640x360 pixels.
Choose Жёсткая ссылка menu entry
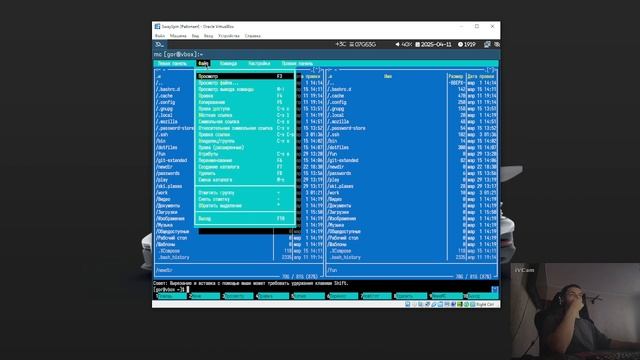pyautogui.click(x=245, y=116)
